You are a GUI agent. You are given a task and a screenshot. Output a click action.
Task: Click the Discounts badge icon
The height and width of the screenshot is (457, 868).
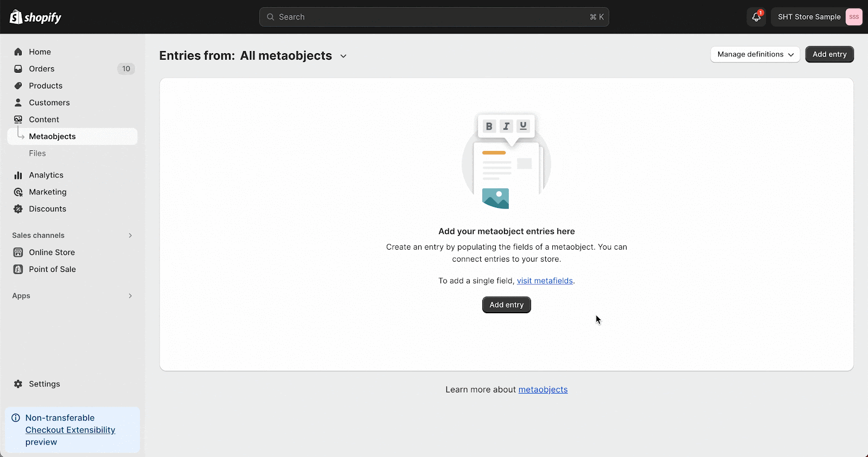point(18,209)
